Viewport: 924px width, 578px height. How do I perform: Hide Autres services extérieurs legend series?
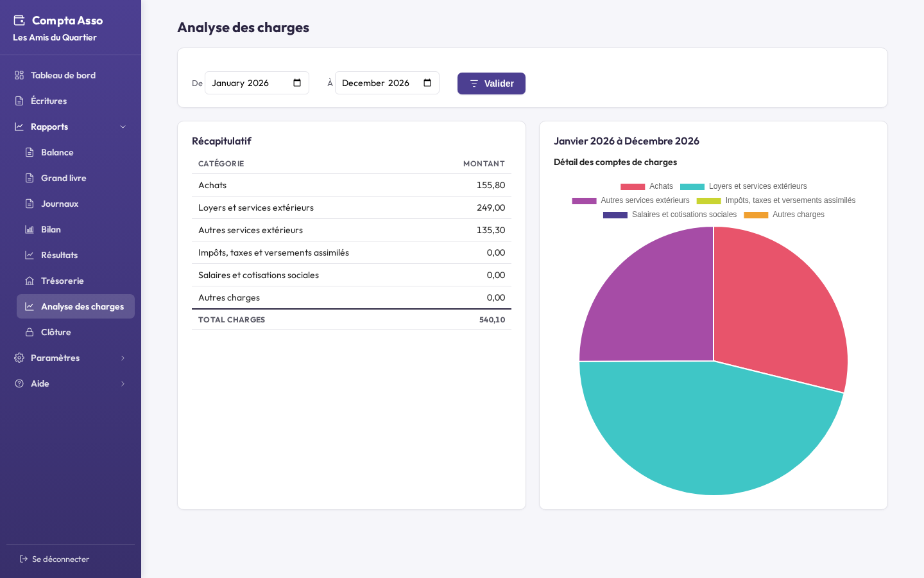pos(631,200)
